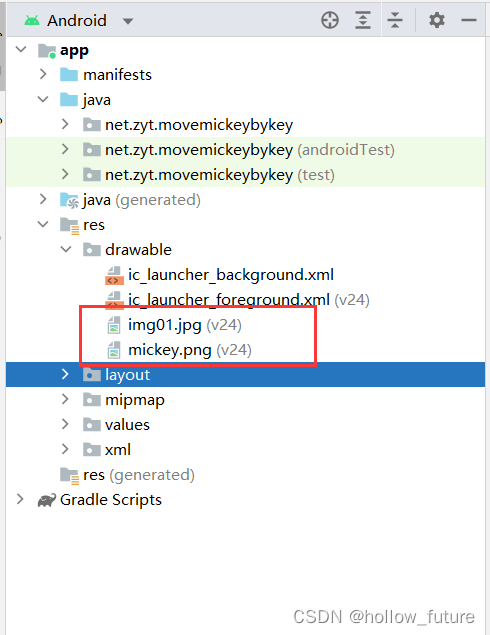Viewport: 490px width, 635px height.
Task: Click the green Android robot icon
Action: (x=32, y=20)
